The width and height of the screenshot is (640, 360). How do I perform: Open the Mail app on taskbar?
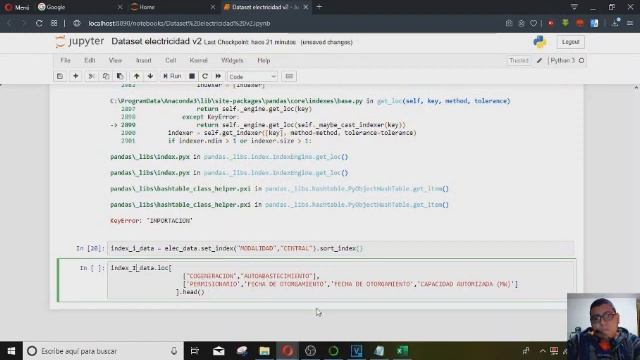(218, 351)
